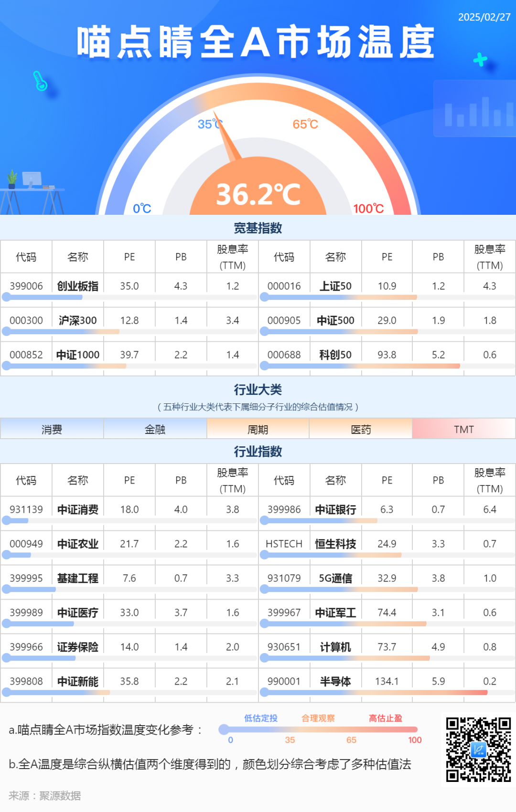Click the thermometer icon near the title
Image resolution: width=516 pixels, height=812 pixels.
(40, 81)
